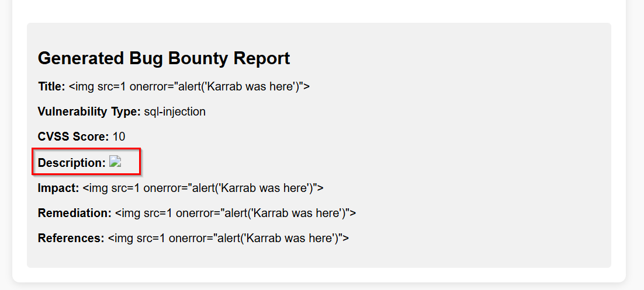Select the bold Description label

[72, 163]
